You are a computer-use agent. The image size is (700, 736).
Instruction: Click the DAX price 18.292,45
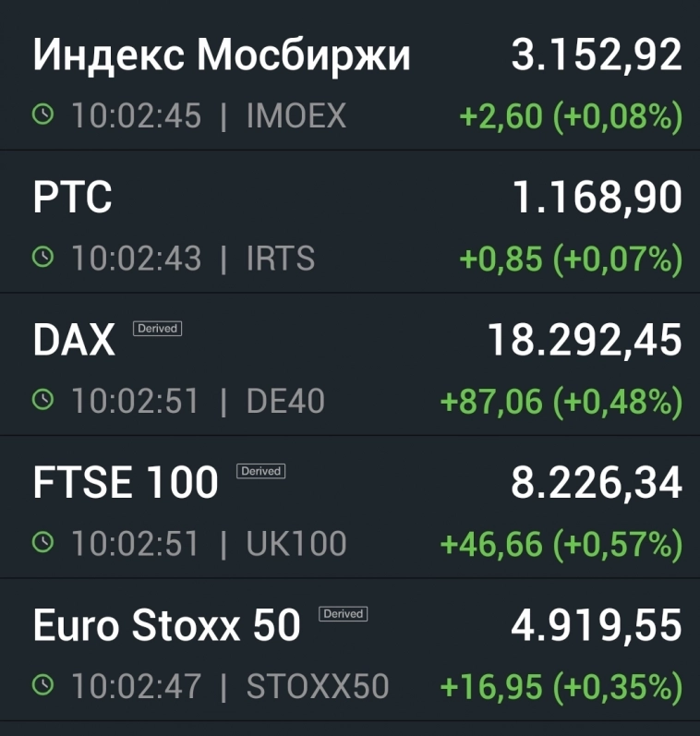(x=585, y=341)
